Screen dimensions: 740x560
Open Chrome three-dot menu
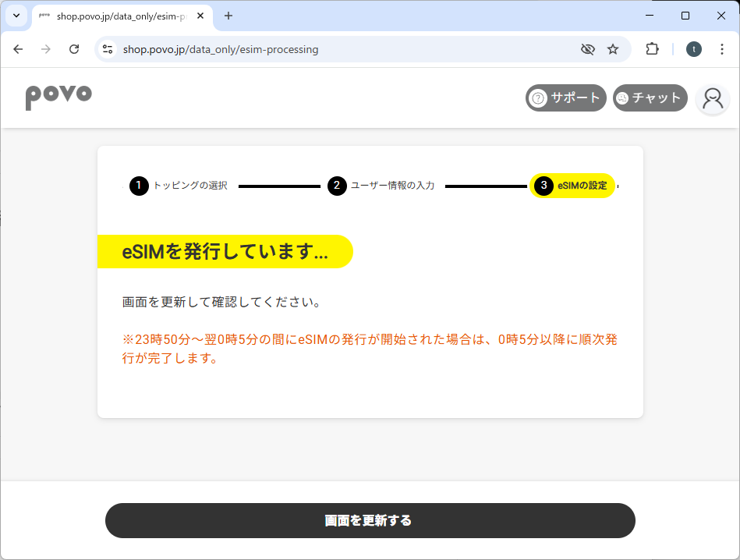721,49
